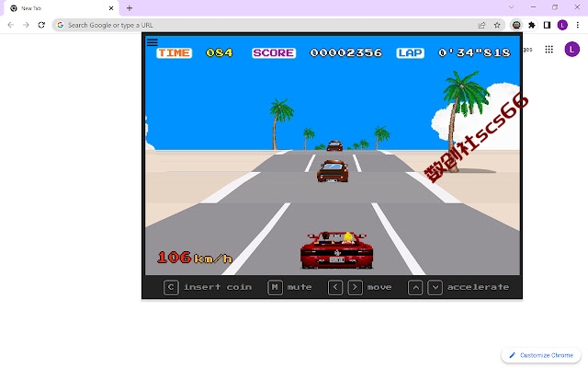Viewport: 588px width, 368px height.
Task: Click the Customize Chrome button
Action: pyautogui.click(x=541, y=355)
